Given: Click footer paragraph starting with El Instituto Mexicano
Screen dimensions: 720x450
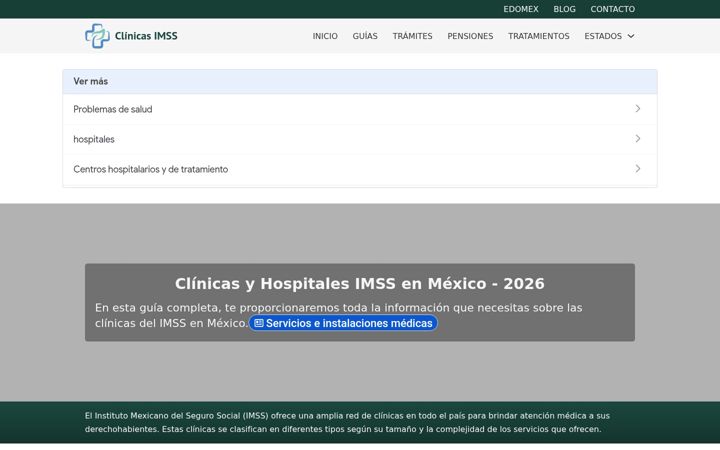Looking at the screenshot, I should [348, 422].
